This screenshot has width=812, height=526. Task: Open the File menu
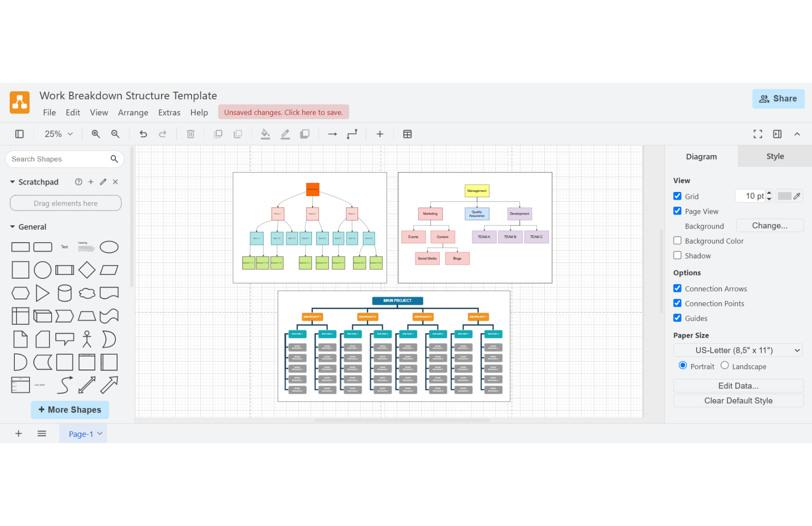coord(49,113)
